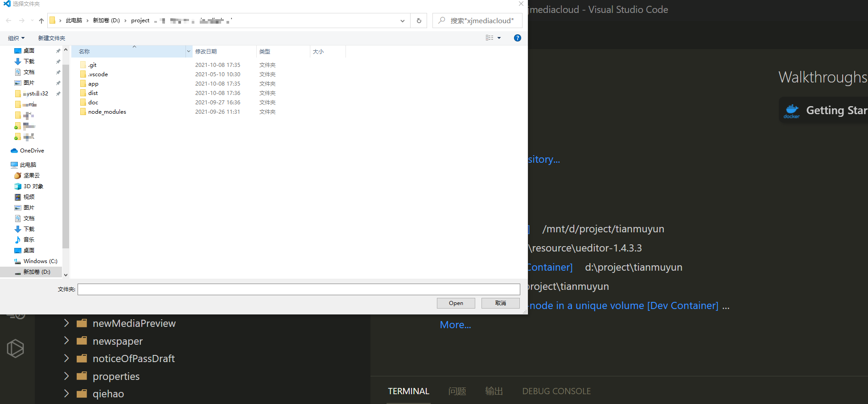
Task: Unpin 图片 from Quick Access
Action: pos(58,82)
